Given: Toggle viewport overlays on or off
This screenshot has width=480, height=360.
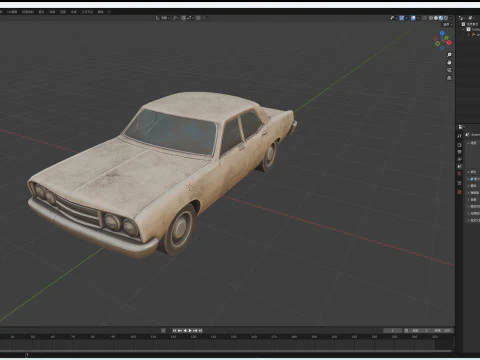Looking at the screenshot, I should click(413, 18).
